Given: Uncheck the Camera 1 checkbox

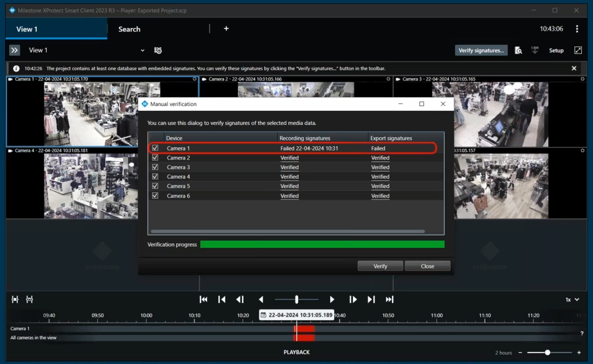Looking at the screenshot, I should tap(155, 148).
